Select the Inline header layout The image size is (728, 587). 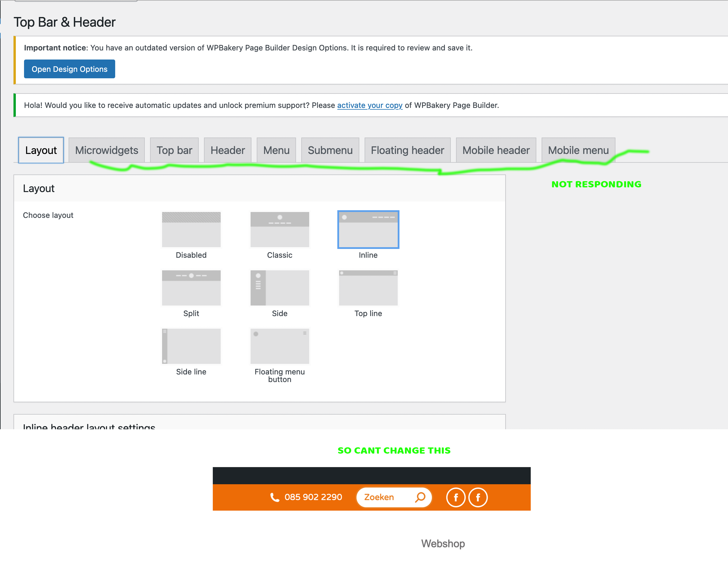(368, 230)
